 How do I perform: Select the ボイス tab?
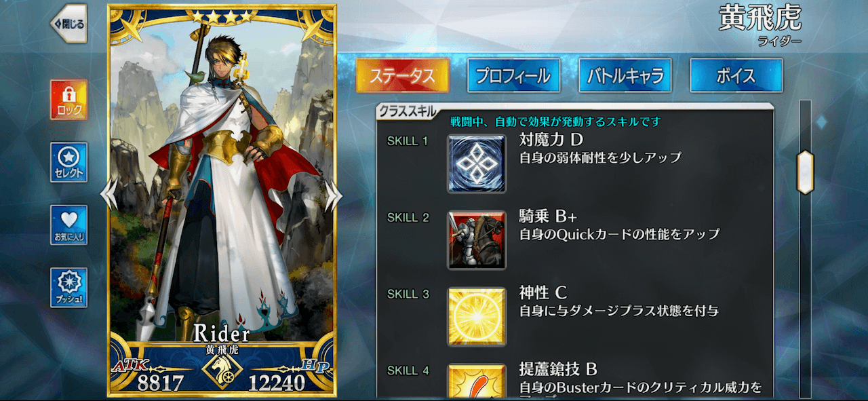click(x=736, y=75)
